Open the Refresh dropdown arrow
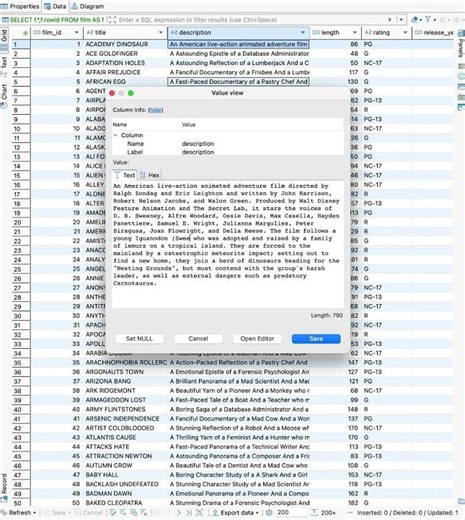Image resolution: width=465 pixels, height=520 pixels. pos(35,513)
